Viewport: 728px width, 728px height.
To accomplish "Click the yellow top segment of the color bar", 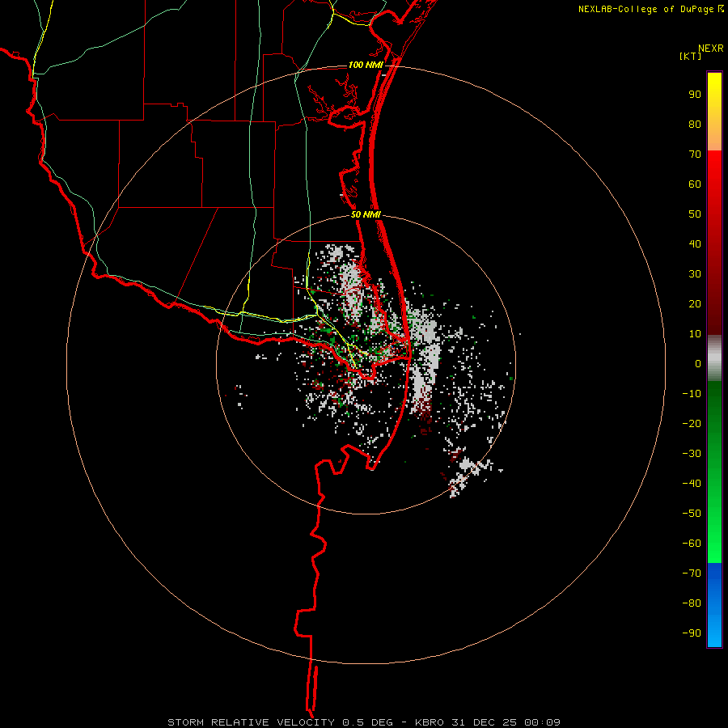I will tap(714, 112).
